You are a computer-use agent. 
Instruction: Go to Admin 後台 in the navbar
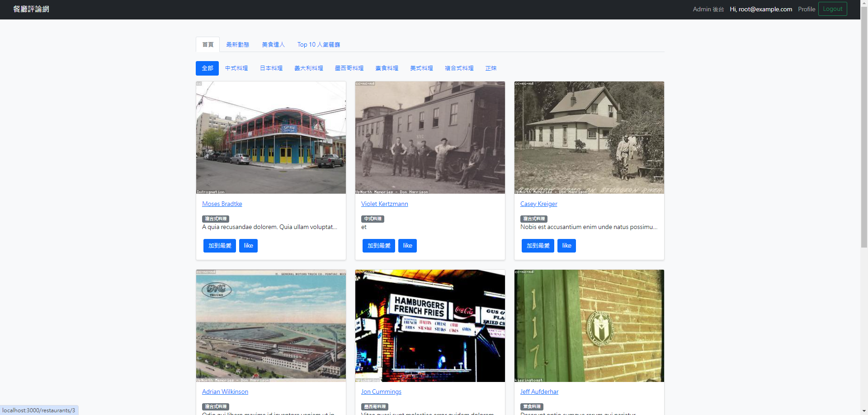(708, 9)
